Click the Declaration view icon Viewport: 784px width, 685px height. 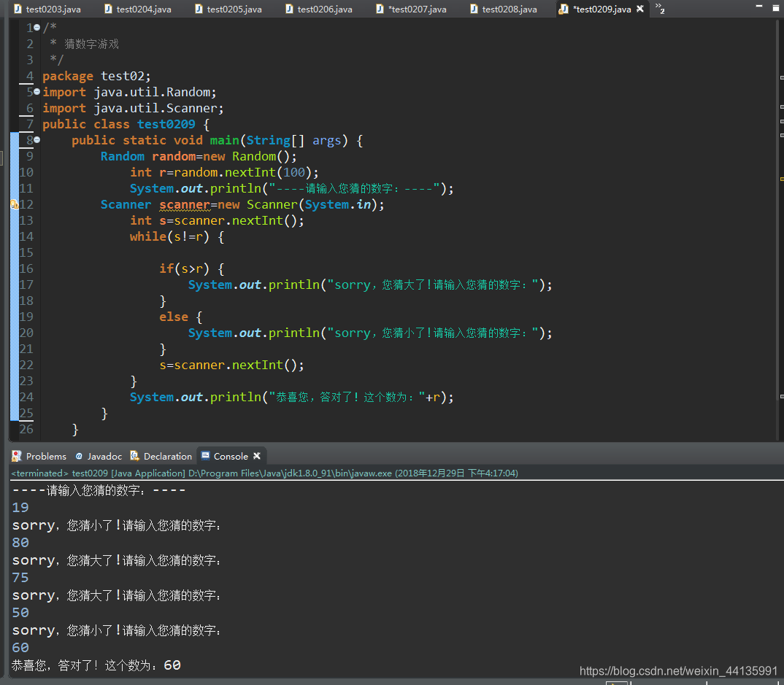coord(134,456)
